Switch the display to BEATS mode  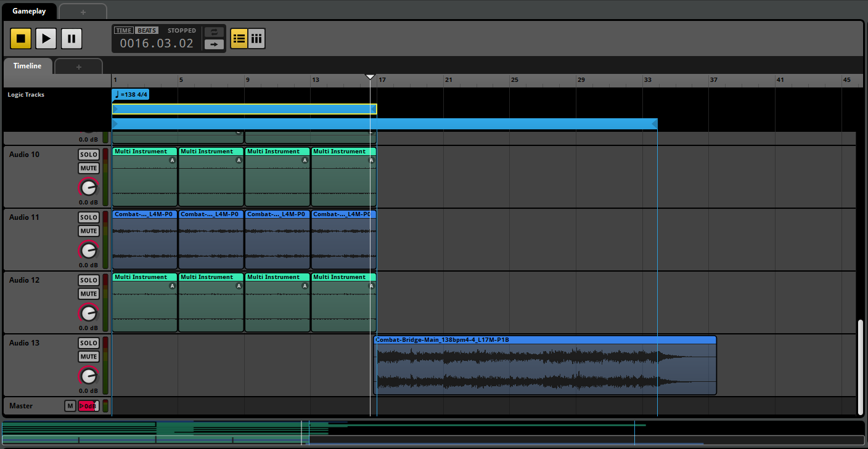(x=147, y=30)
